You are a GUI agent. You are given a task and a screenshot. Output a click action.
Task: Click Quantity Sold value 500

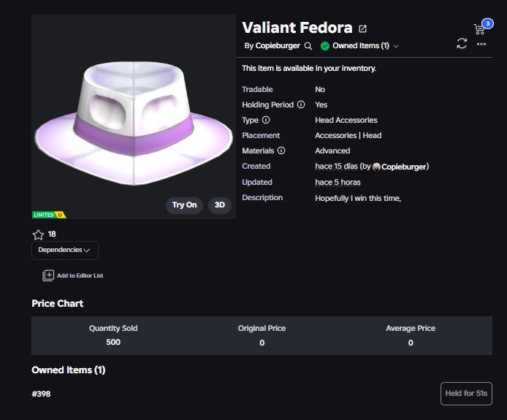(x=113, y=342)
